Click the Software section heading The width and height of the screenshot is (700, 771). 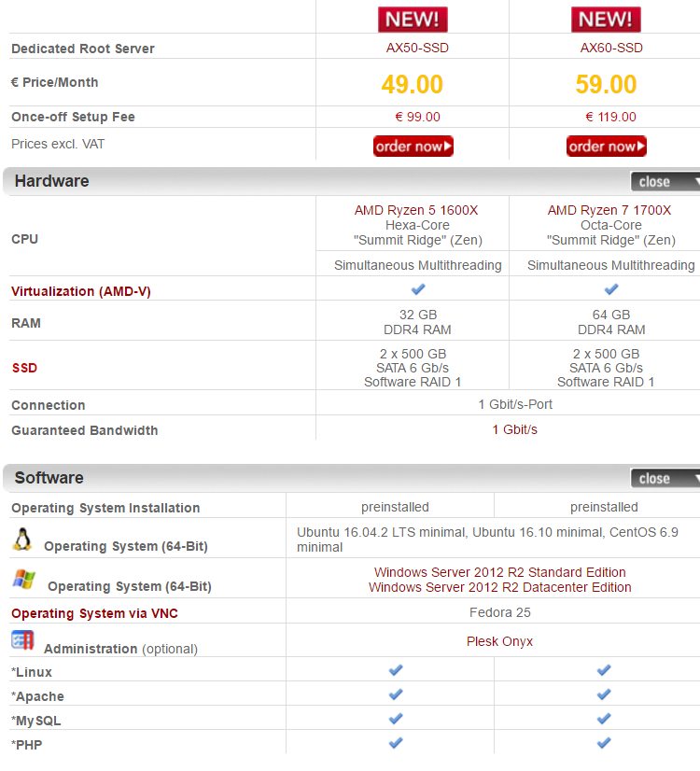[x=49, y=478]
